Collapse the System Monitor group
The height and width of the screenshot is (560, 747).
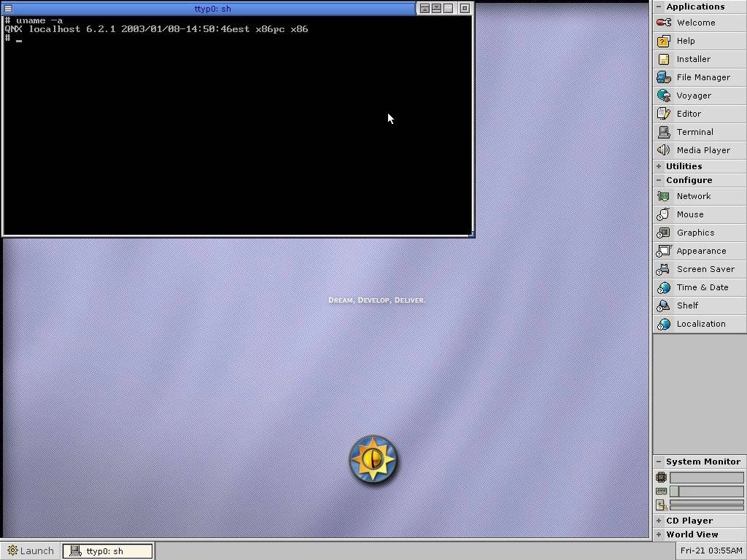(659, 462)
